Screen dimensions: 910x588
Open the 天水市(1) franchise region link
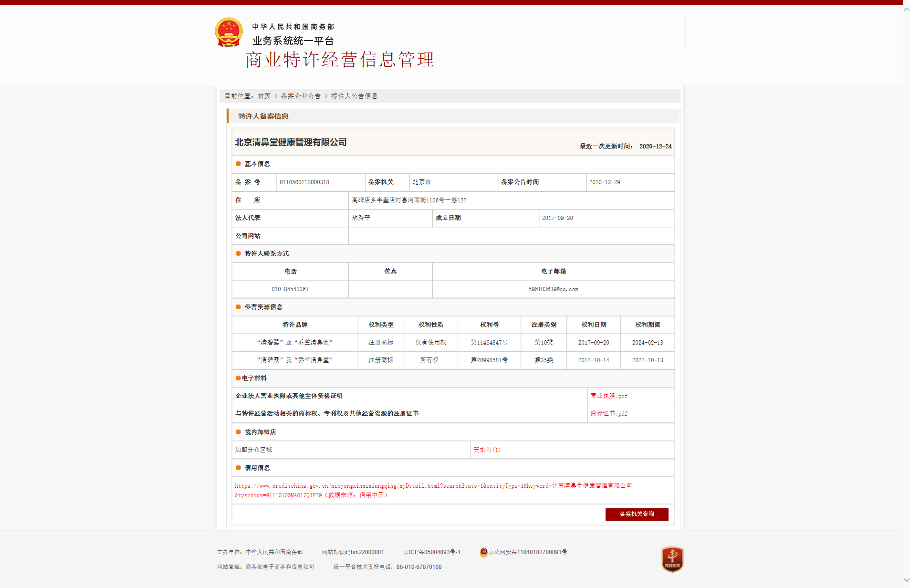(487, 450)
